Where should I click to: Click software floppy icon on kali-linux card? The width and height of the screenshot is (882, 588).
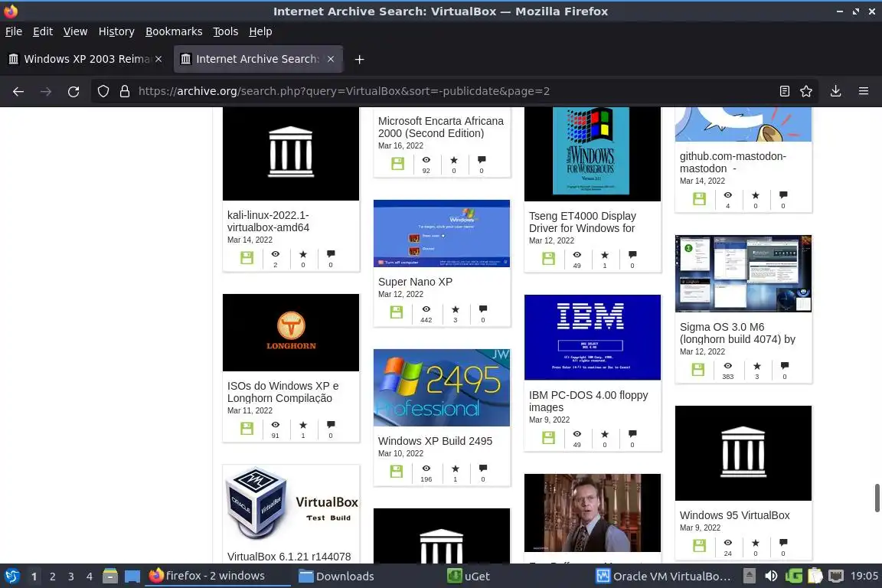(x=247, y=258)
